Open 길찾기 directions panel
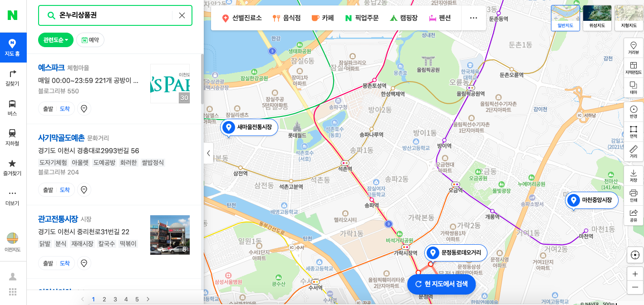 click(x=13, y=78)
